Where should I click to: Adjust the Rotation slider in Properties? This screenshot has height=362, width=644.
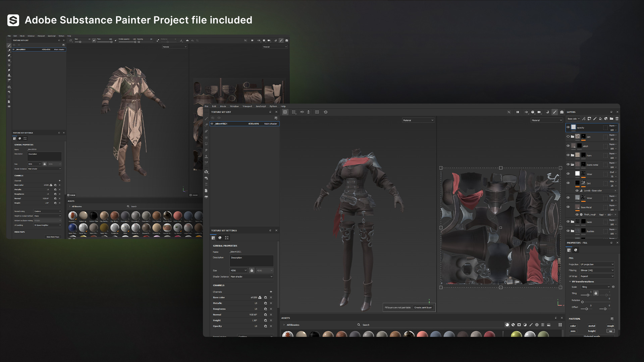pyautogui.click(x=595, y=302)
